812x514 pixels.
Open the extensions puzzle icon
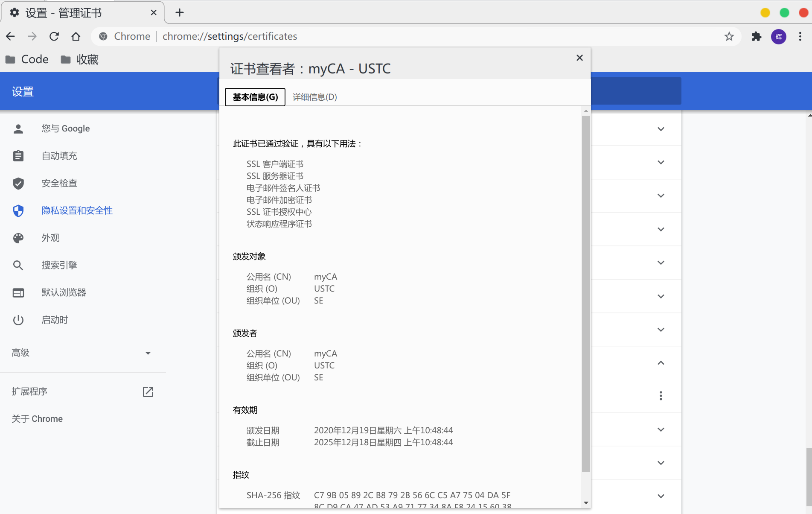[x=757, y=37]
